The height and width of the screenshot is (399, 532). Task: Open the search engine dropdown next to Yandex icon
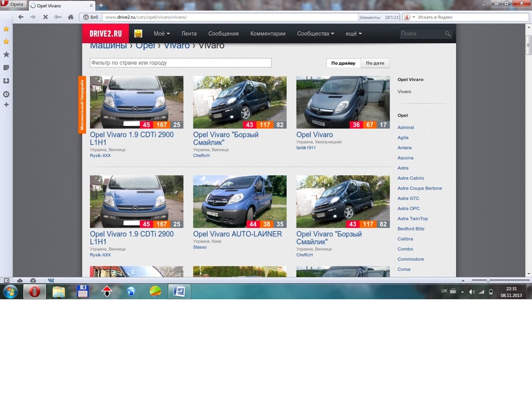coord(413,17)
